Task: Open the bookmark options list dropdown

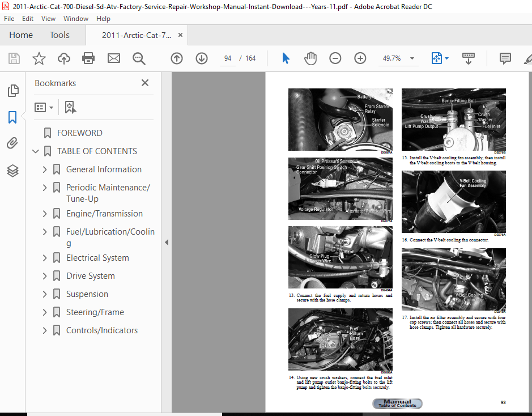Action: click(44, 108)
